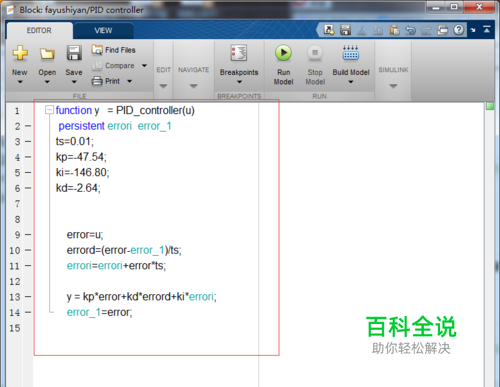Click line 'errori=errori+error*ts;'

116,266
